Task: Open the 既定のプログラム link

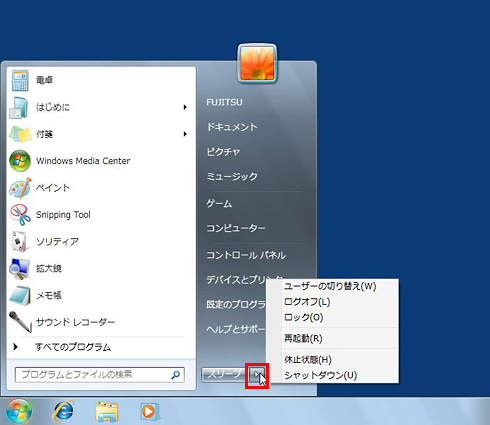Action: tap(236, 304)
